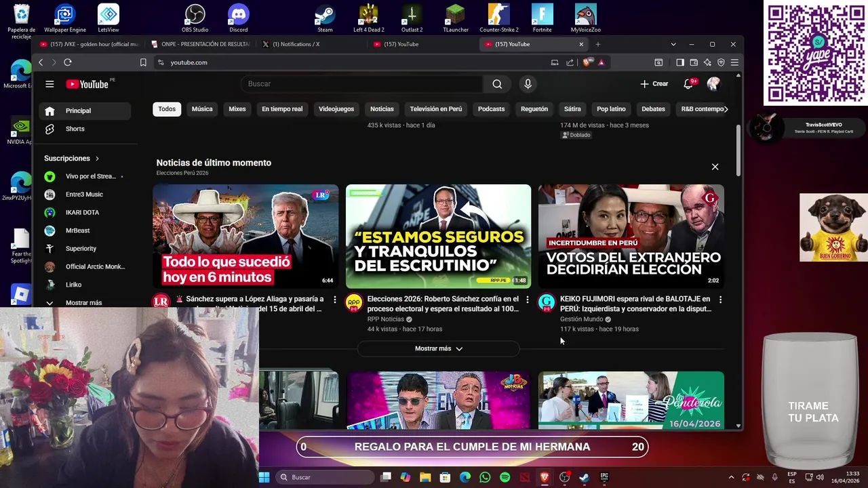This screenshot has width=868, height=488.
Task: Open the TLauncher desktop shortcut
Action: point(456,18)
